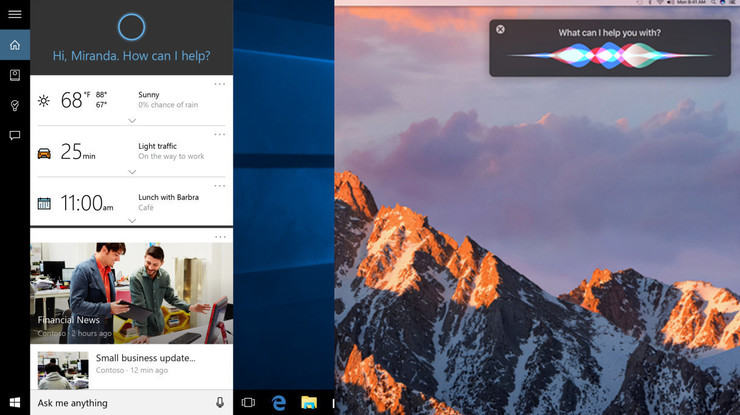Open Feedback chat icon in sidebar
Image resolution: width=740 pixels, height=415 pixels.
pyautogui.click(x=15, y=136)
